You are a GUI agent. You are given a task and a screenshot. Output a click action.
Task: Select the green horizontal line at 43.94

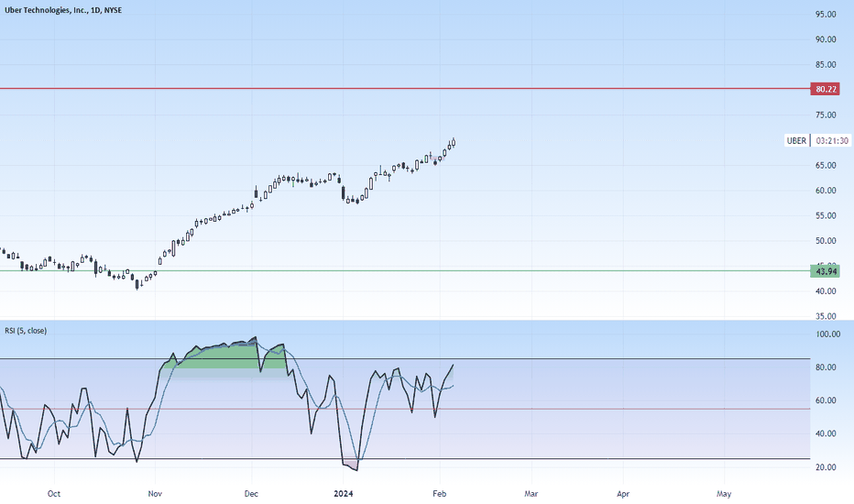pos(405,271)
